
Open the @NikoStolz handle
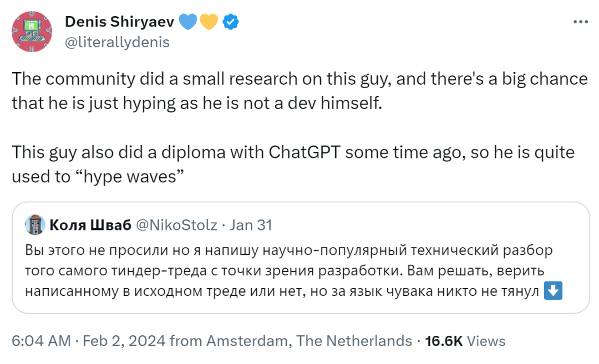click(x=176, y=225)
